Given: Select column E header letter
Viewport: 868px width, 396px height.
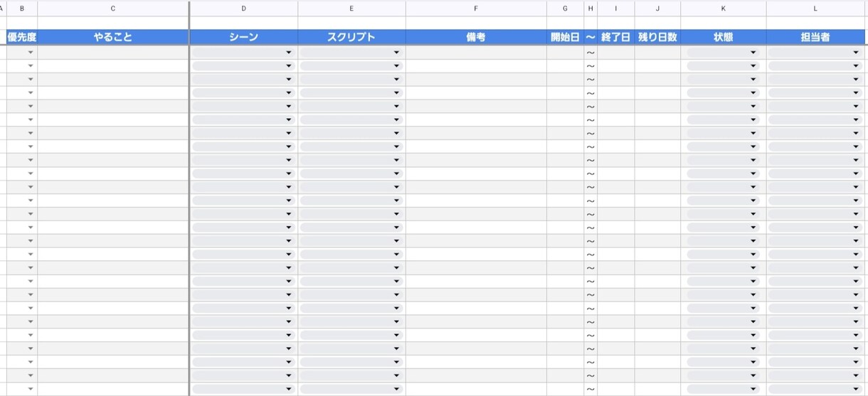Looking at the screenshot, I should [x=351, y=9].
